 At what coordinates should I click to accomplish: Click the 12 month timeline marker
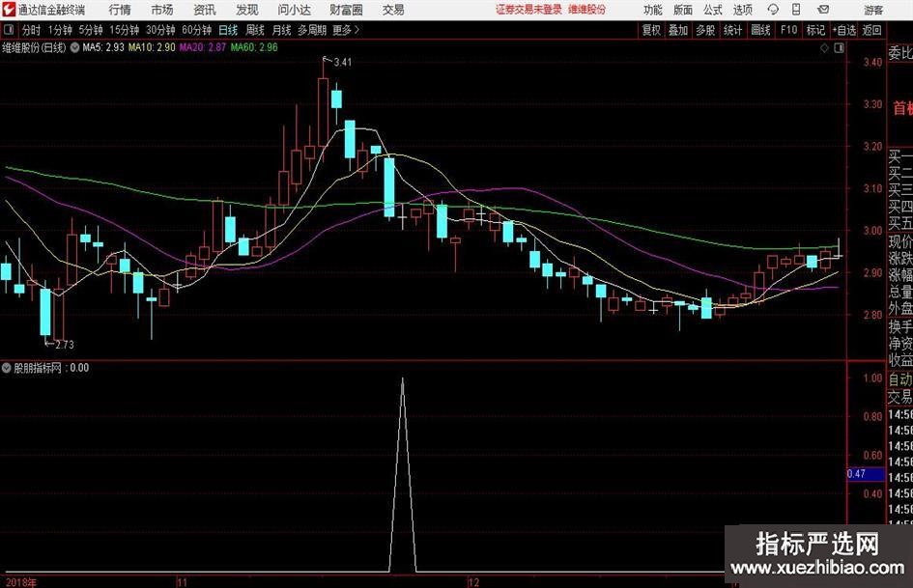tap(473, 582)
